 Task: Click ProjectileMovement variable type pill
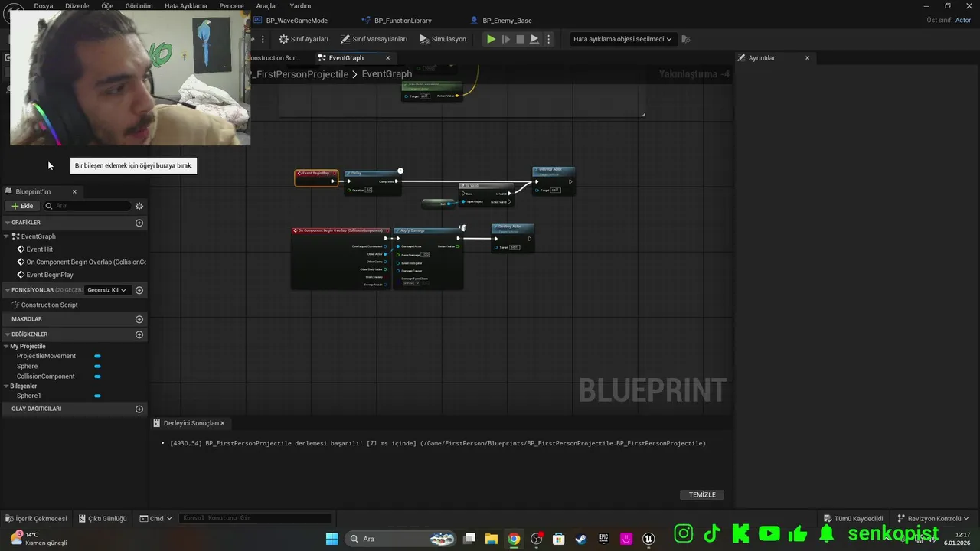click(97, 356)
